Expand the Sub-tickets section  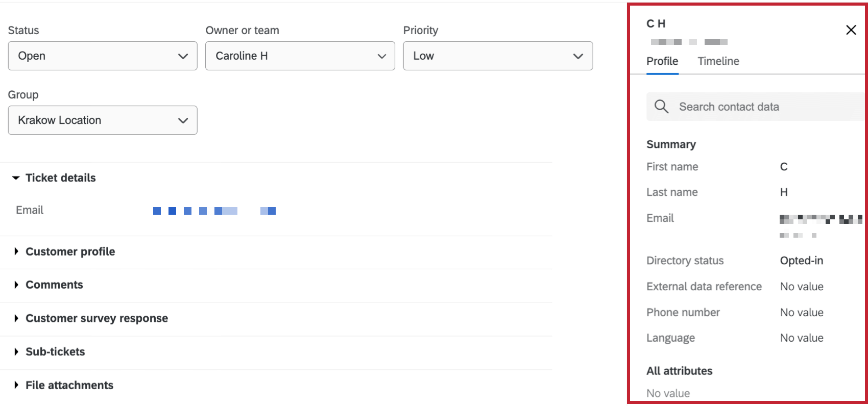[x=49, y=352]
